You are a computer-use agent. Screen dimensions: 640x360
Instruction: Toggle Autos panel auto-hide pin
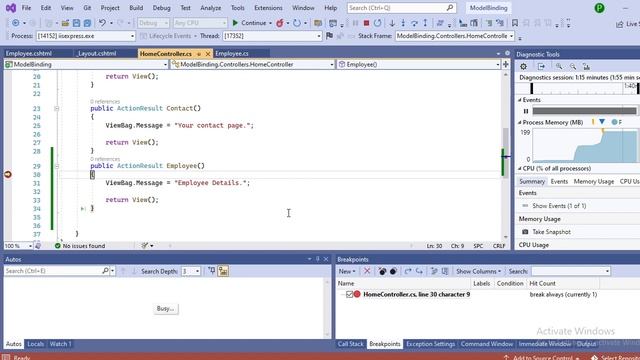pos(318,259)
